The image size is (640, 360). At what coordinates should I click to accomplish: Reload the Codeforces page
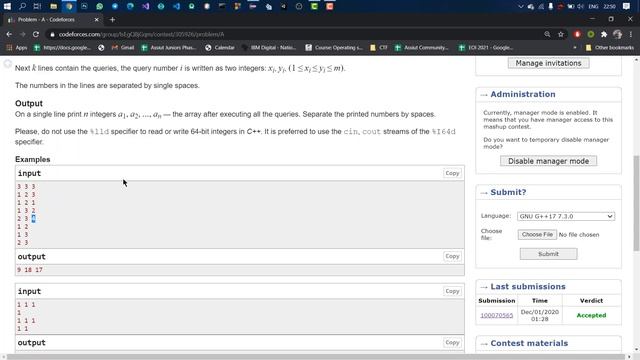tap(36, 34)
